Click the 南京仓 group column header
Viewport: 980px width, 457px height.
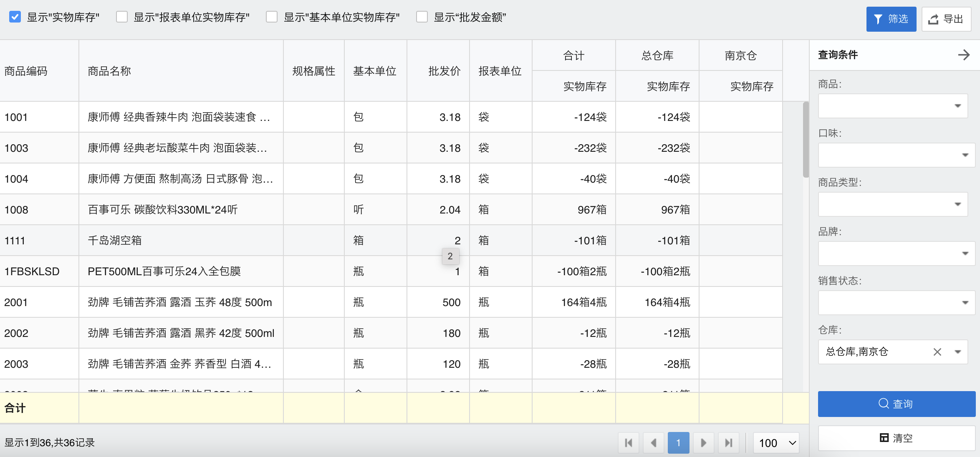(x=741, y=55)
